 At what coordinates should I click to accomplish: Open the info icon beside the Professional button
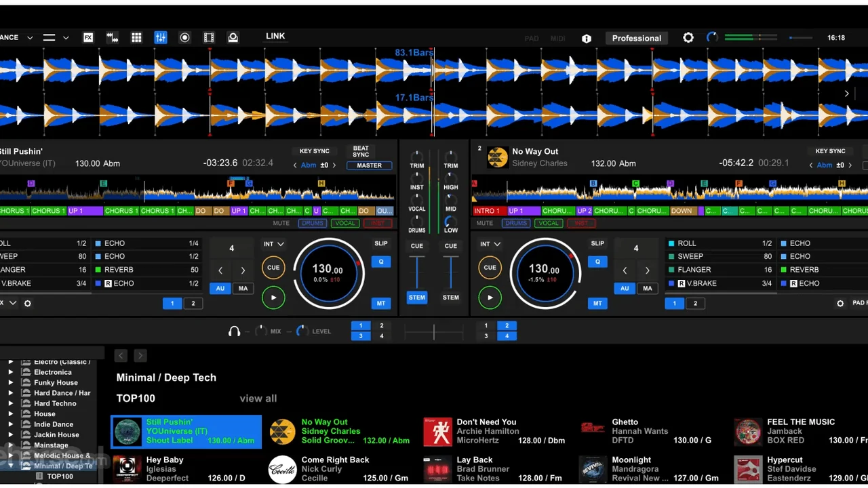click(587, 39)
